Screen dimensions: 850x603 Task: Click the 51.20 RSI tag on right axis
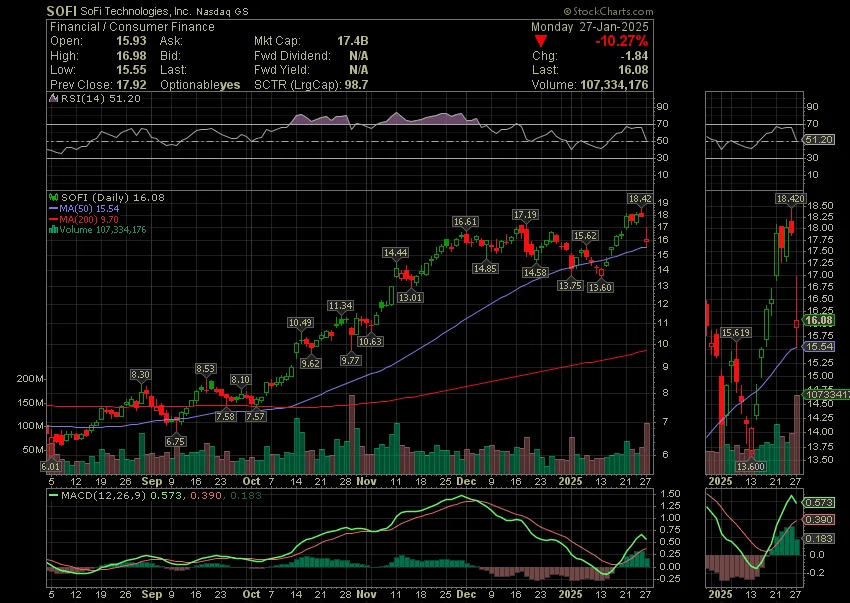819,140
